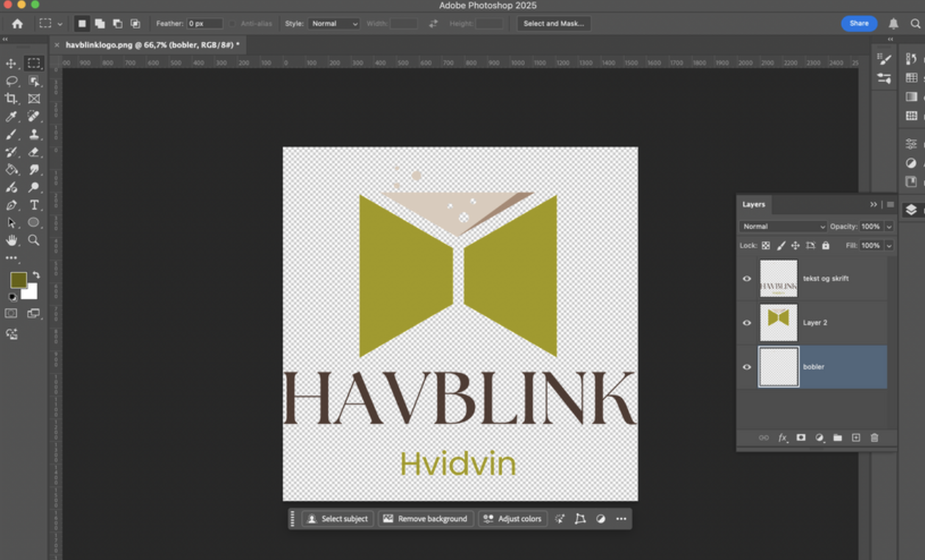Click the Select subject button
925x560 pixels.
tap(337, 519)
